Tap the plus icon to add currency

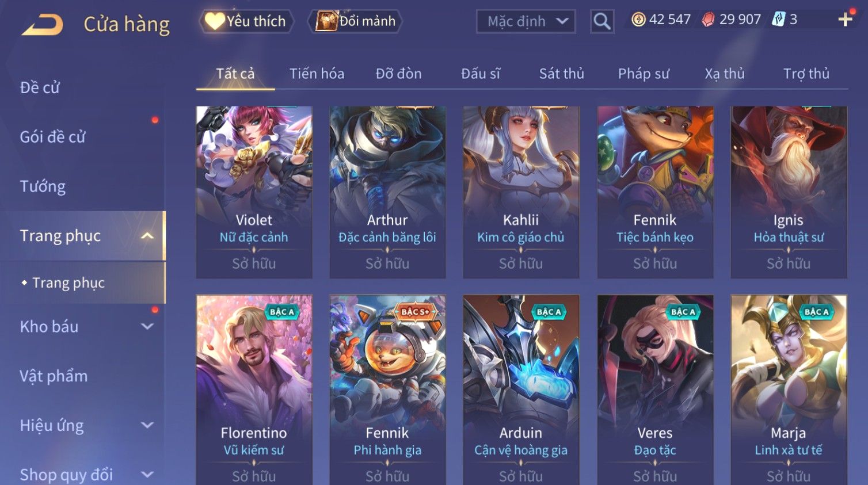[845, 20]
